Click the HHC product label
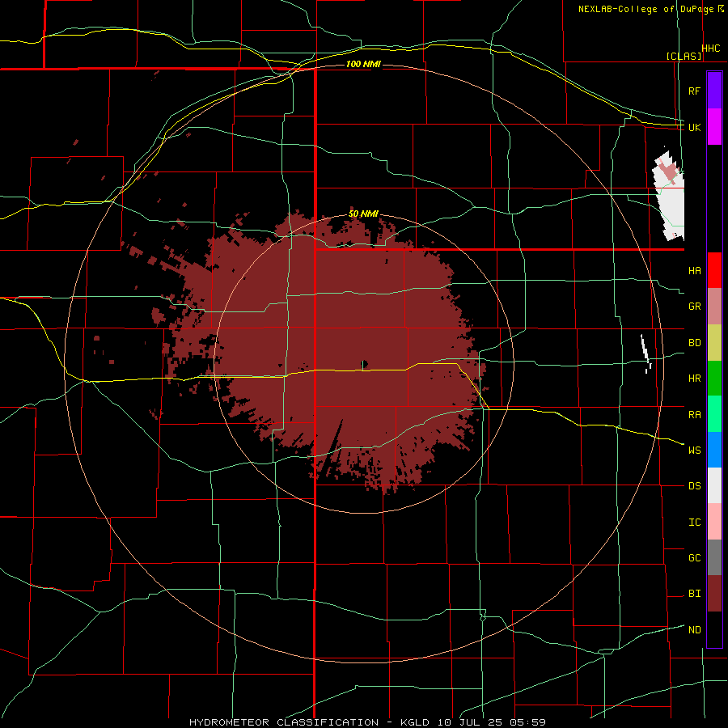Viewport: 728px width, 728px height. click(711, 49)
